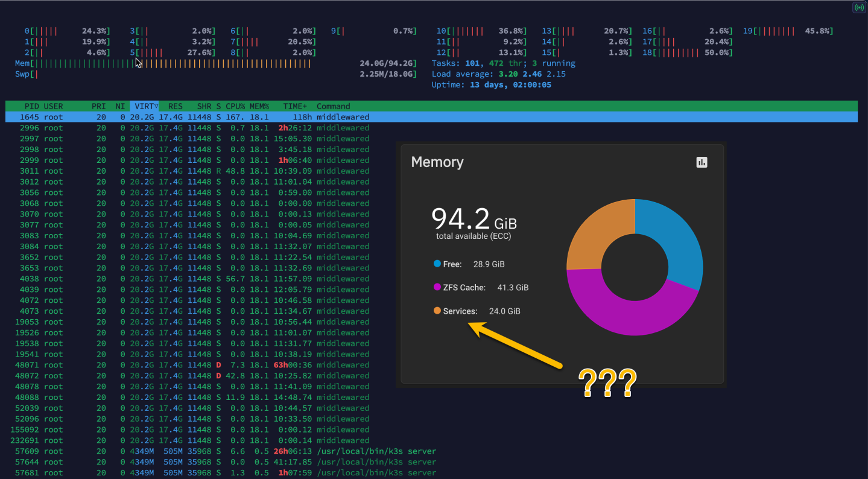Click the broadcast icon in top-right corner
The image size is (868, 479).
859,8
